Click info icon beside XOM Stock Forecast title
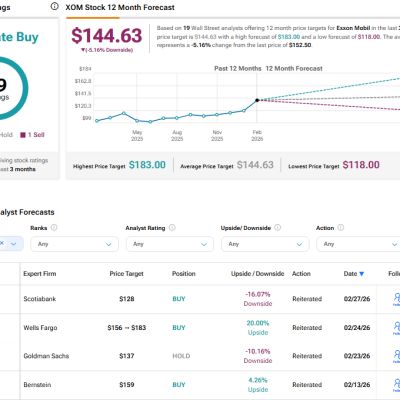The image size is (400, 400). point(54,6)
